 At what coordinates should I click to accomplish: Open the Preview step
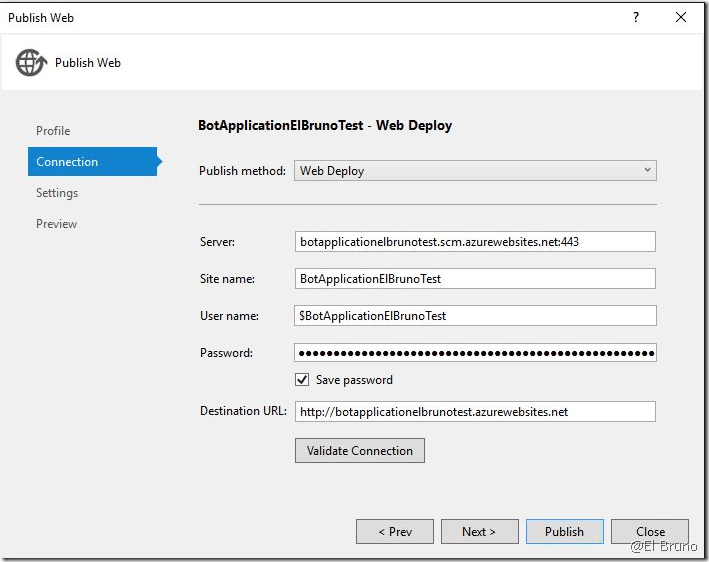click(56, 224)
